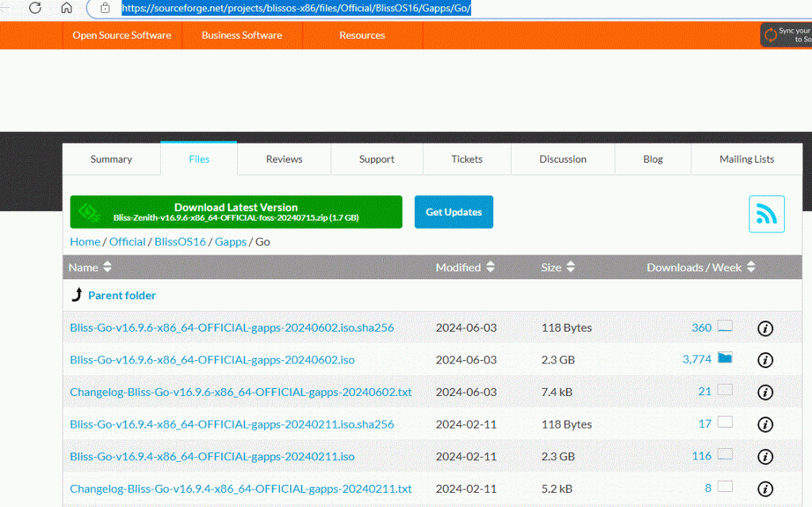Download Bliss-Go-v16.9.6 gapps 20240602.iso file
The width and height of the screenshot is (812, 507).
point(212,360)
